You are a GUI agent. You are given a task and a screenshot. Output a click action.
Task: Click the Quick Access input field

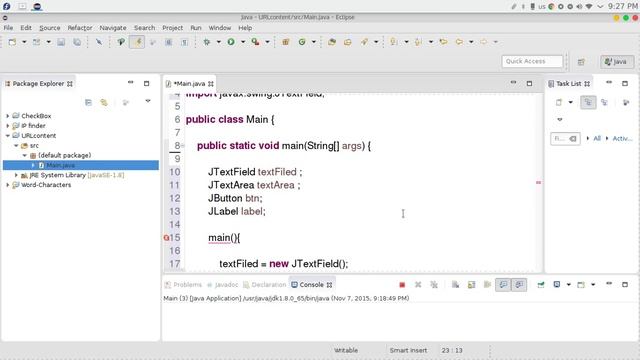click(x=532, y=61)
